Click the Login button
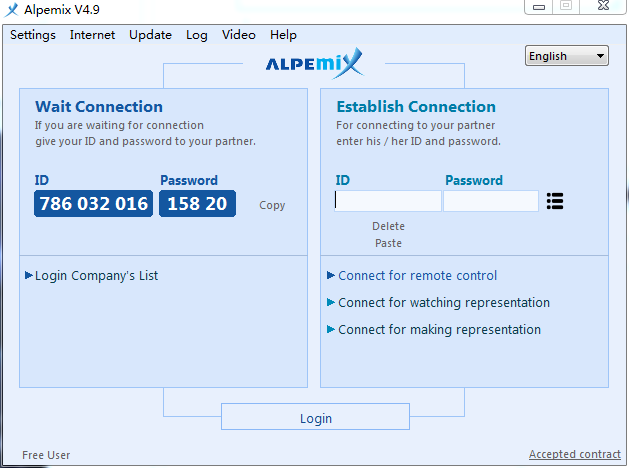 tap(315, 417)
